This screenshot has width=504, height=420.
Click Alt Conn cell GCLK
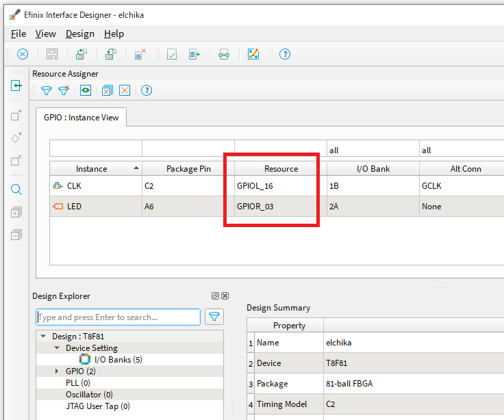click(x=462, y=186)
